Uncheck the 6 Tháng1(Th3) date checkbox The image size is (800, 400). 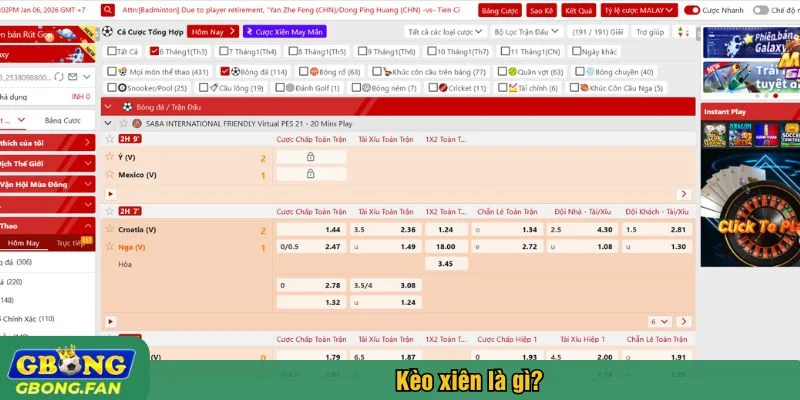(154, 51)
